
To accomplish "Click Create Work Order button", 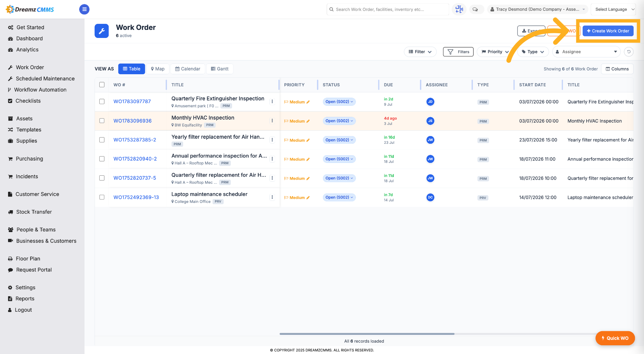I will pos(608,31).
